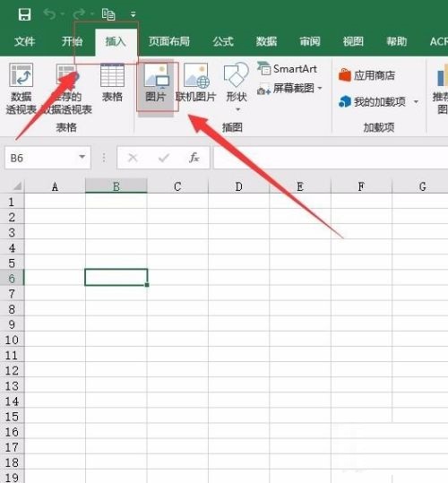Select row 18 header

click(12, 462)
